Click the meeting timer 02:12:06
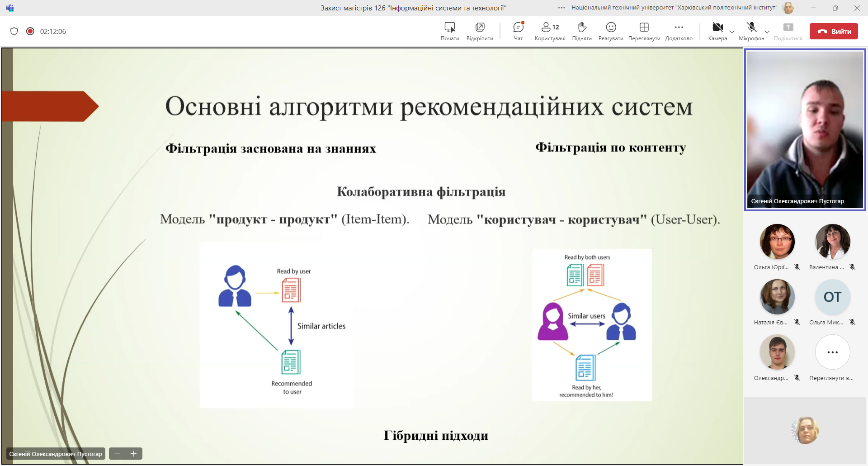The height and width of the screenshot is (466, 868). (53, 31)
